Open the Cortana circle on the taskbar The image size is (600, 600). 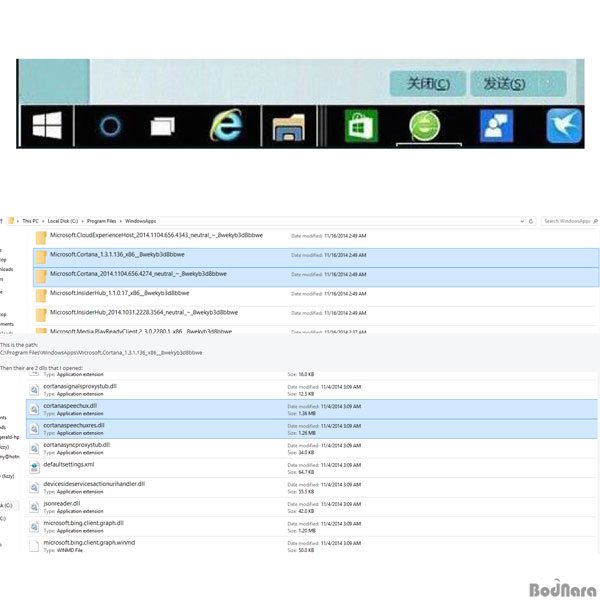pos(110,126)
